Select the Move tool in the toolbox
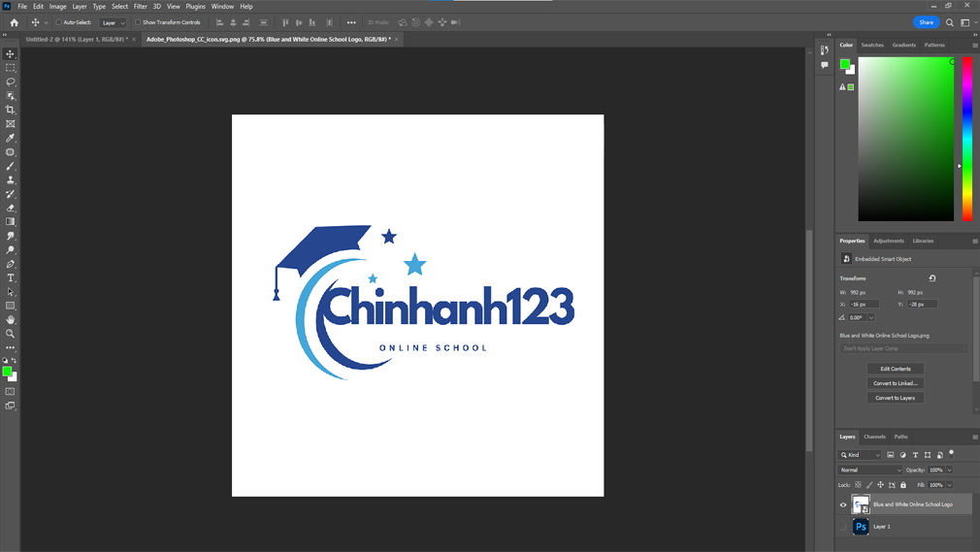The image size is (980, 552). click(x=10, y=54)
